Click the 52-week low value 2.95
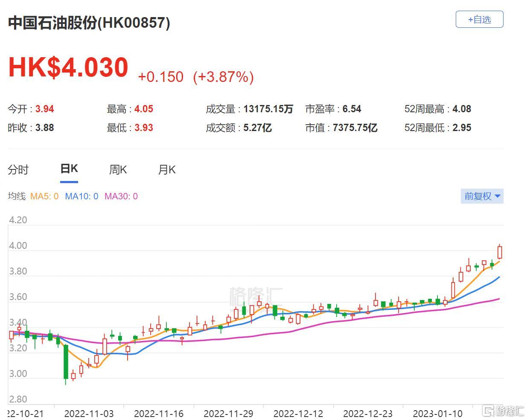Viewport: 527px width, 420px height. coord(462,128)
